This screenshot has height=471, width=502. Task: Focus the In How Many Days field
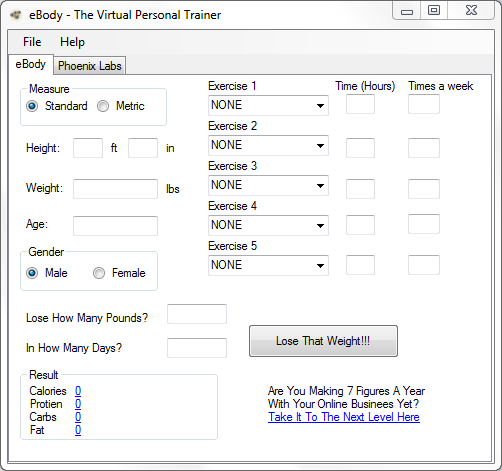tap(197, 348)
